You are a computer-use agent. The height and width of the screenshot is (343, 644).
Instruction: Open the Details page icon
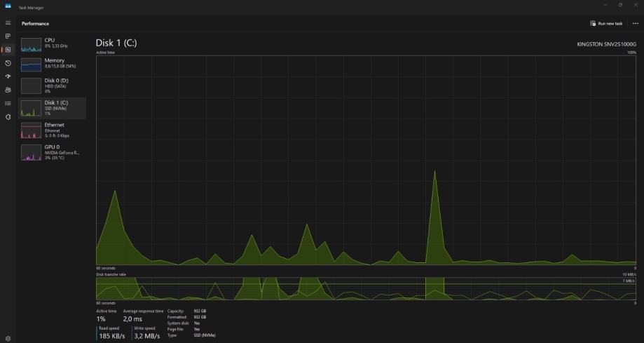(x=8, y=103)
